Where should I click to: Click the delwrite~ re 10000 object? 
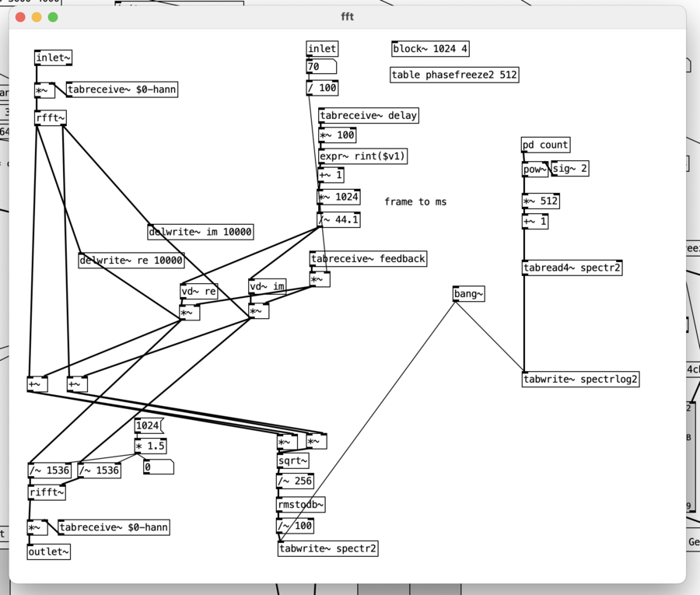[x=131, y=261]
